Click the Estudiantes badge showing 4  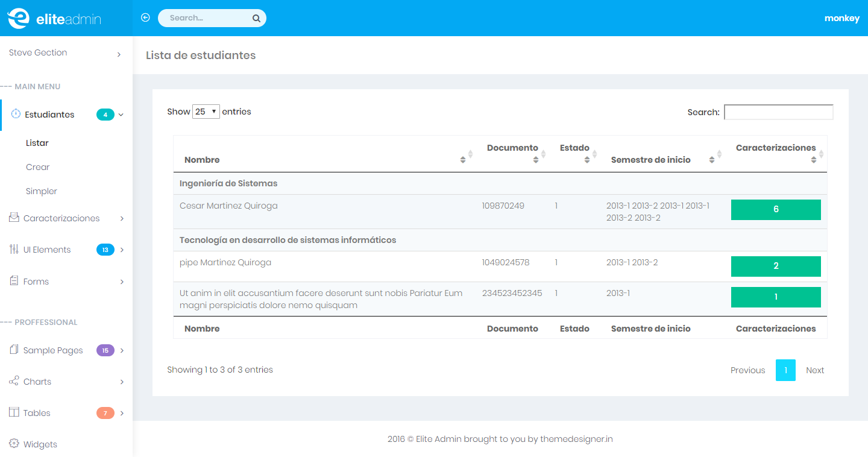click(105, 115)
